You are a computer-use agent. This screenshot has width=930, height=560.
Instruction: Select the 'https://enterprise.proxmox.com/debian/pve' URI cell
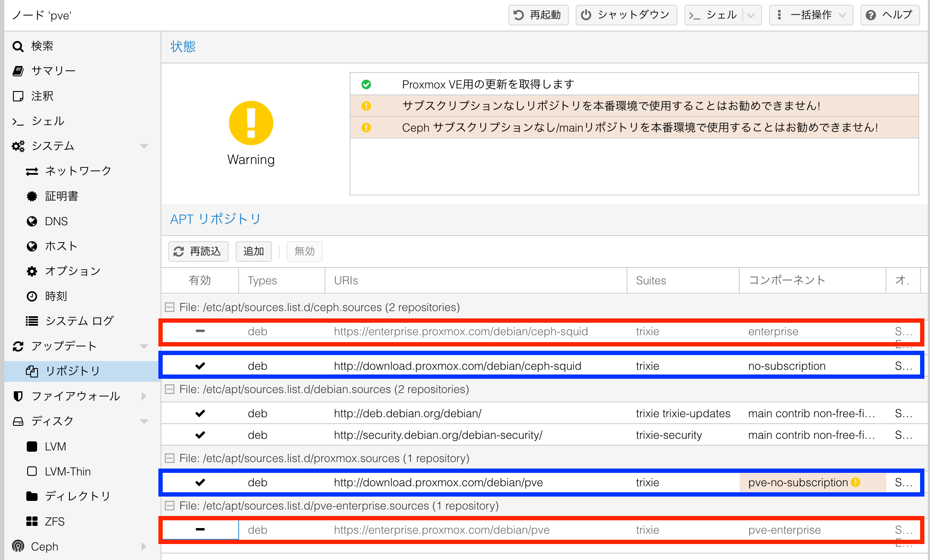point(476,530)
